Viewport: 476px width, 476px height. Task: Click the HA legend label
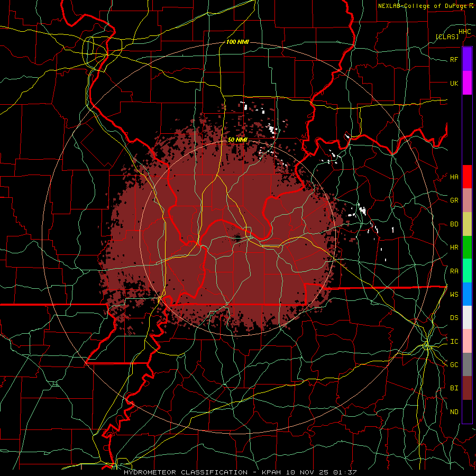pyautogui.click(x=454, y=177)
